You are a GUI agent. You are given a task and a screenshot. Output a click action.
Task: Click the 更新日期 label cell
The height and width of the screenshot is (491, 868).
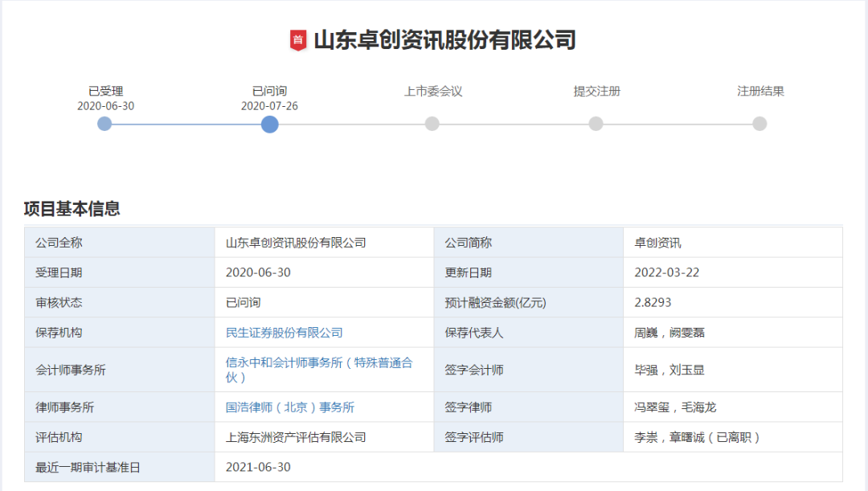(529, 272)
